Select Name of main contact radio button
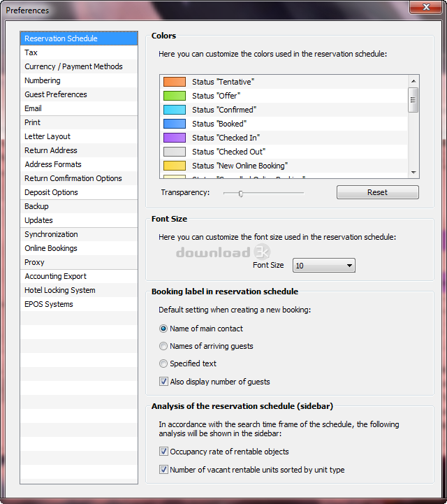 [163, 329]
